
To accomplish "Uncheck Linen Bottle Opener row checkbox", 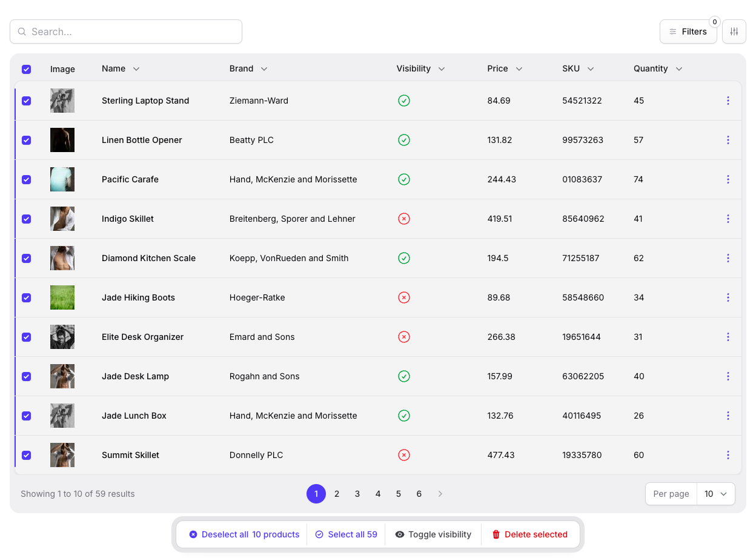I will tap(26, 140).
